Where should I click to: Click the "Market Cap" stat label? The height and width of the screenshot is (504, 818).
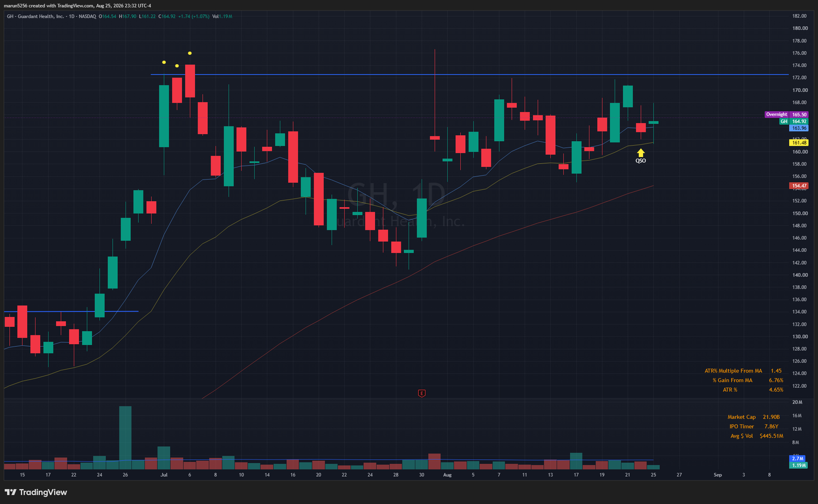pos(742,417)
